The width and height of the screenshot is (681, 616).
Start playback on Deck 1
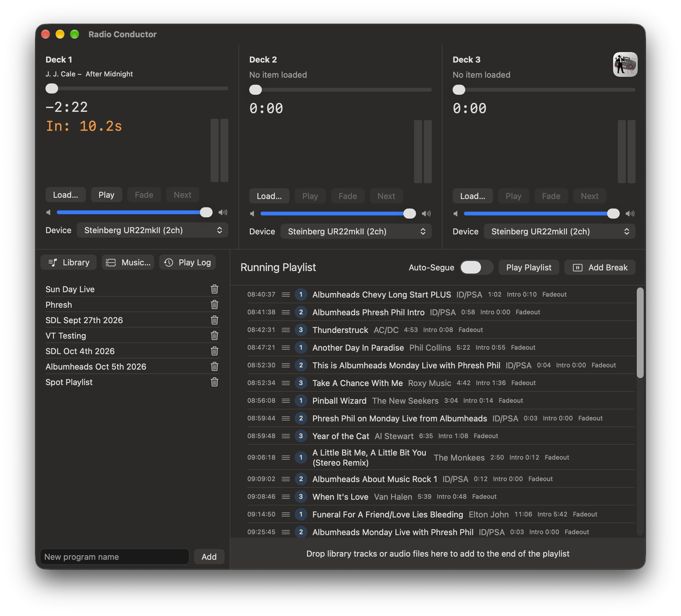[x=106, y=195]
